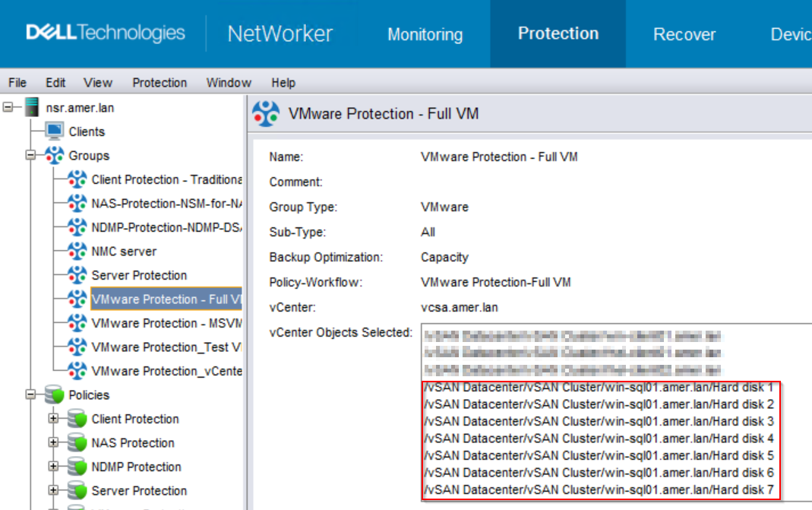
Task: Open the Edit menu
Action: coord(55,82)
